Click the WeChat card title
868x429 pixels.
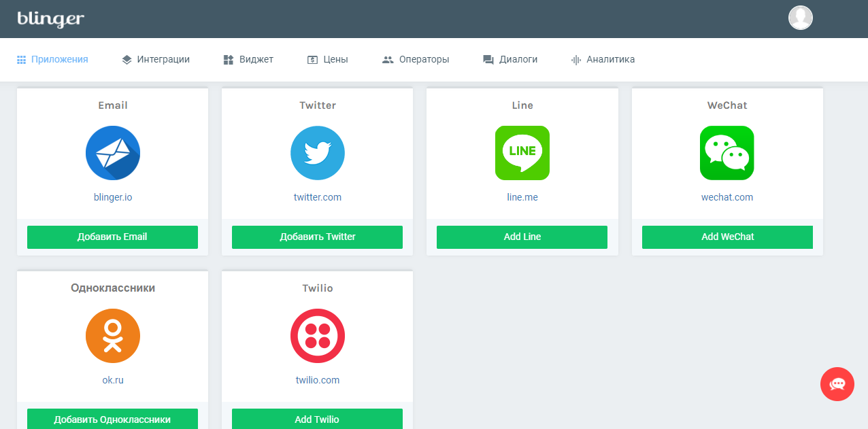(x=727, y=105)
